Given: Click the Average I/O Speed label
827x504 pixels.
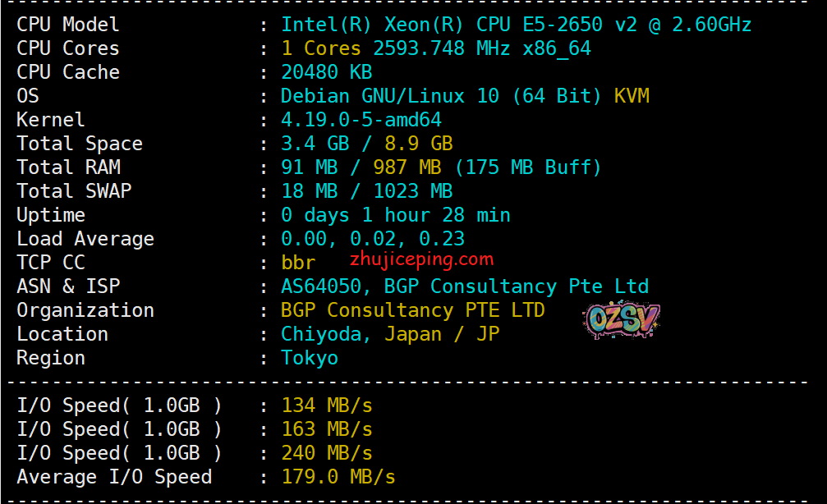Looking at the screenshot, I should 114,477.
